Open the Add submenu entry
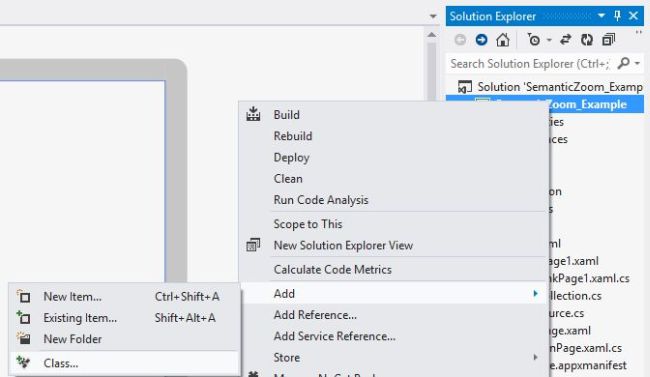Viewport: 650px width, 377px height. coord(284,294)
